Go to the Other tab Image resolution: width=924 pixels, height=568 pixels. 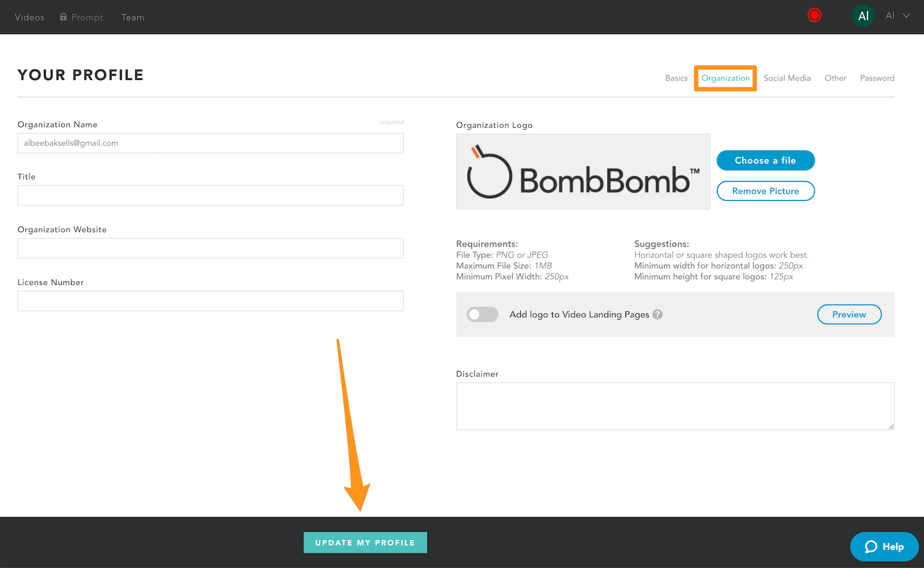click(x=835, y=78)
